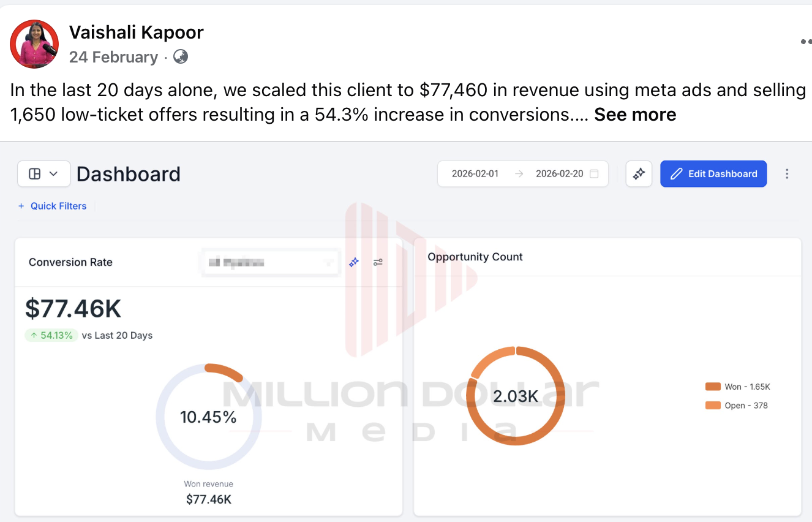This screenshot has width=812, height=522.
Task: Toggle the Won - 1.65K legend swatch
Action: click(713, 387)
